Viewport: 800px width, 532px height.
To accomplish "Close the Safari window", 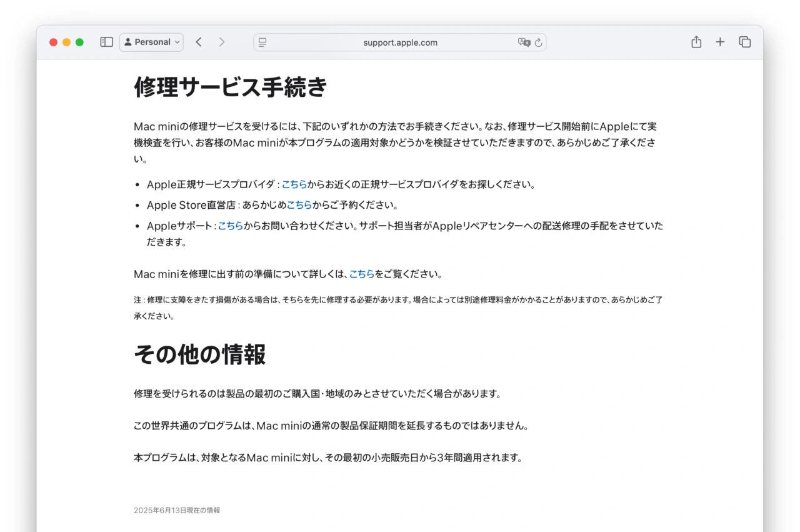I will 54,42.
